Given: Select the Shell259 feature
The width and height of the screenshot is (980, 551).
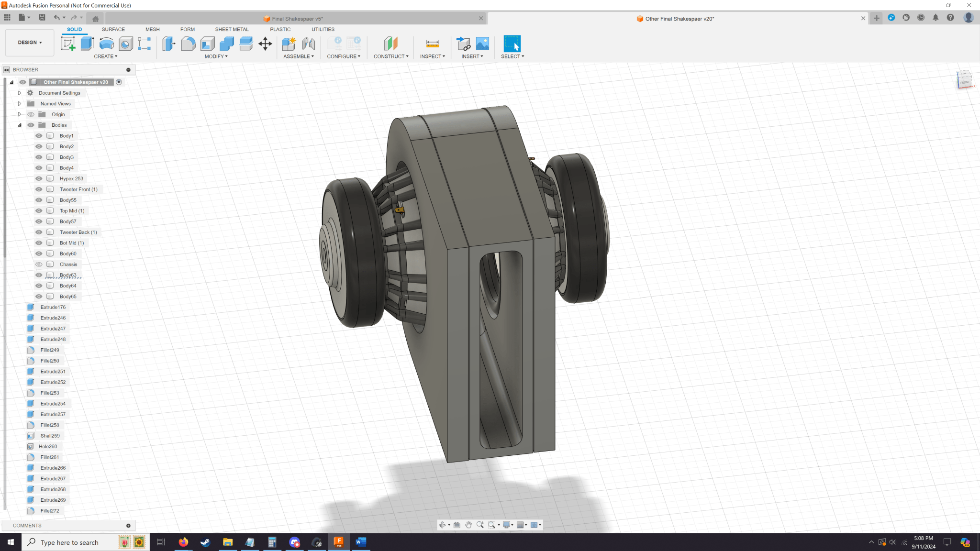Looking at the screenshot, I should [50, 436].
